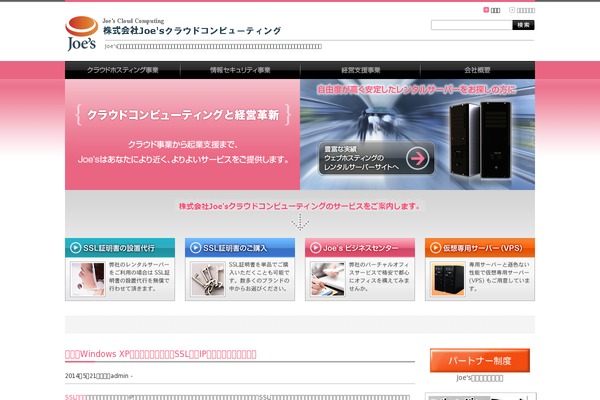
Task: Open クラウドホスティング事業 menu item
Action: (x=122, y=70)
